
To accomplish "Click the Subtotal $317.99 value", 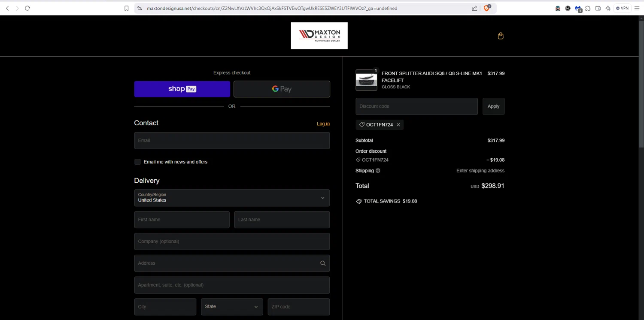I will click(x=496, y=140).
